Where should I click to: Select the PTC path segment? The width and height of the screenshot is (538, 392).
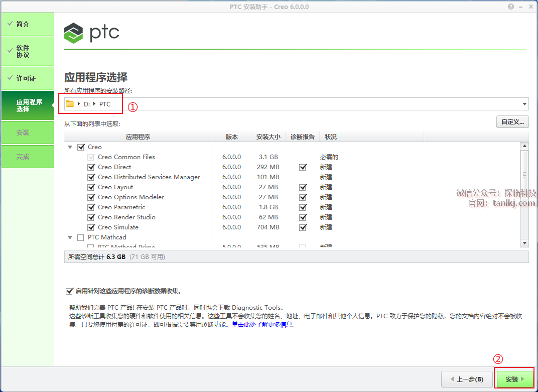(105, 104)
